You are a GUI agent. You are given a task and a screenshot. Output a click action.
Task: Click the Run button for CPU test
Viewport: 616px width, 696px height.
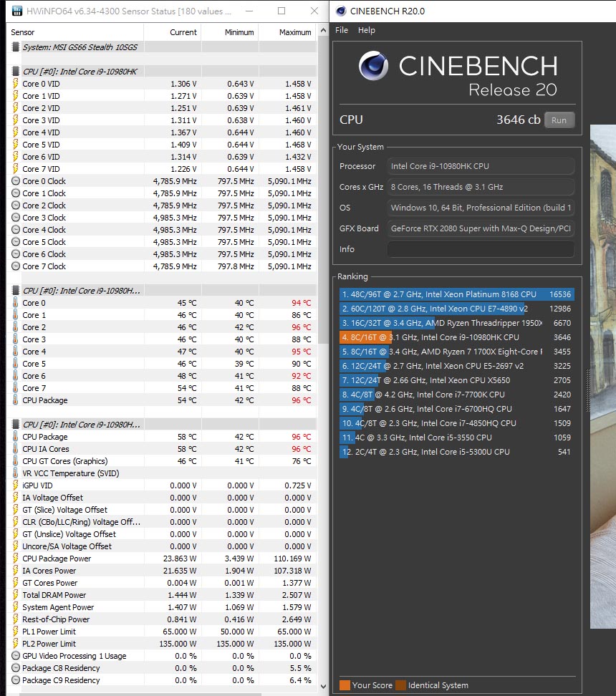click(x=559, y=120)
